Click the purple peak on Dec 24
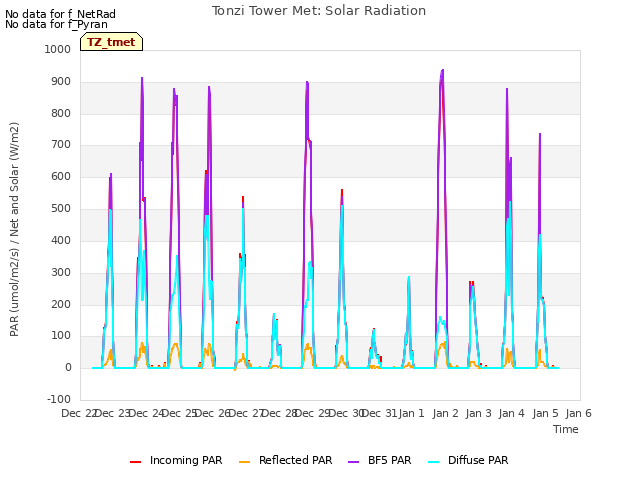 tap(142, 78)
